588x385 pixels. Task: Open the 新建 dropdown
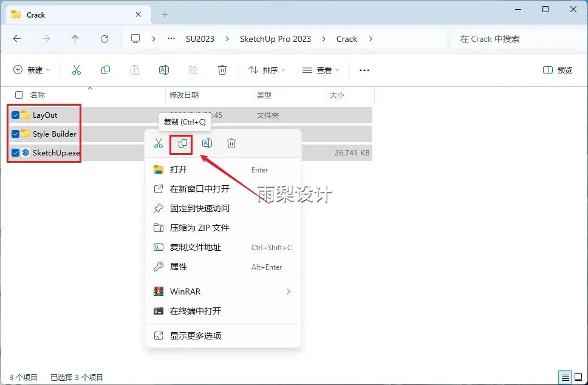(x=32, y=70)
